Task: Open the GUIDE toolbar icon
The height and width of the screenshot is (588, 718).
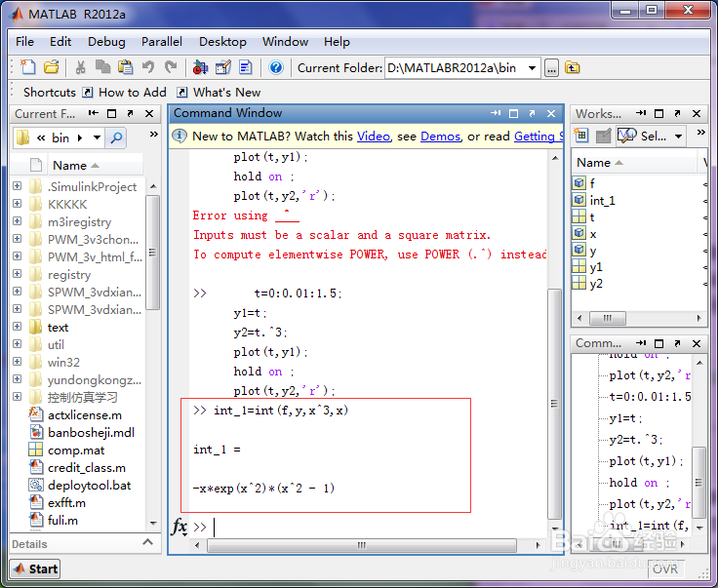Action: tap(223, 67)
